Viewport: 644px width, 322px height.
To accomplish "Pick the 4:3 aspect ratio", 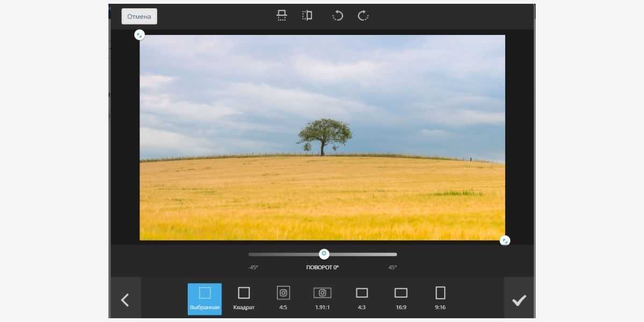I will point(362,298).
